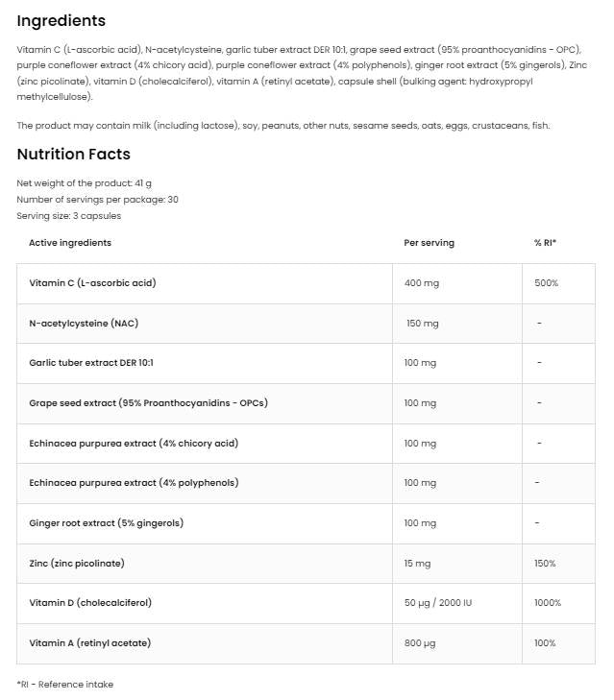Select the Vitamin C (L-ascorbic acid) row label
This screenshot has width=614, height=700.
pyautogui.click(x=93, y=283)
